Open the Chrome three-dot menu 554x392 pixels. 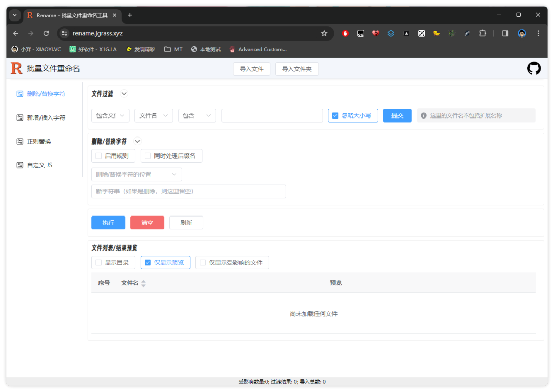(538, 33)
